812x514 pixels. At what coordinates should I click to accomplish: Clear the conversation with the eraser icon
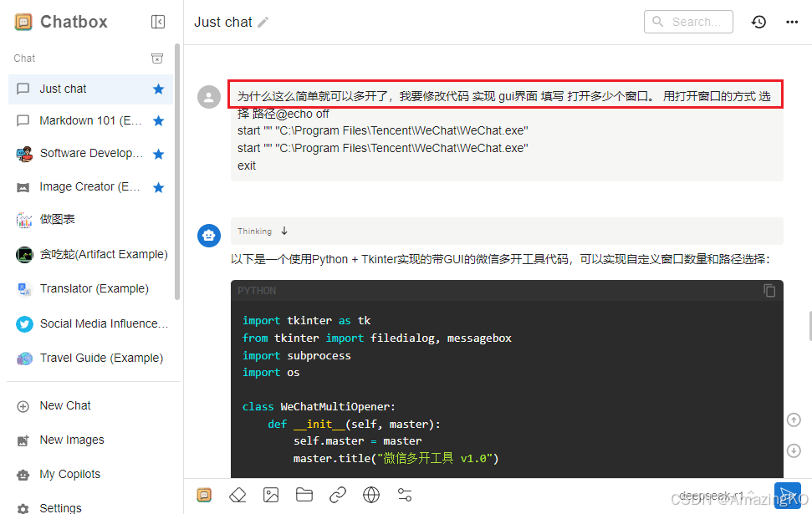[x=237, y=496]
